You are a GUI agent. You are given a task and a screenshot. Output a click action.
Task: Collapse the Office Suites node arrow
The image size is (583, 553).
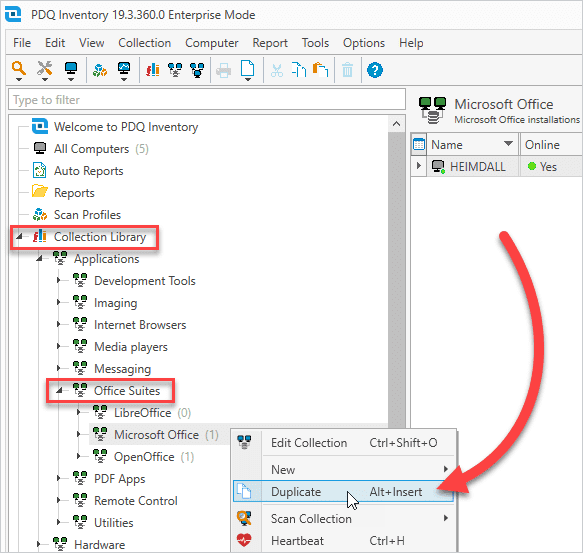(59, 390)
